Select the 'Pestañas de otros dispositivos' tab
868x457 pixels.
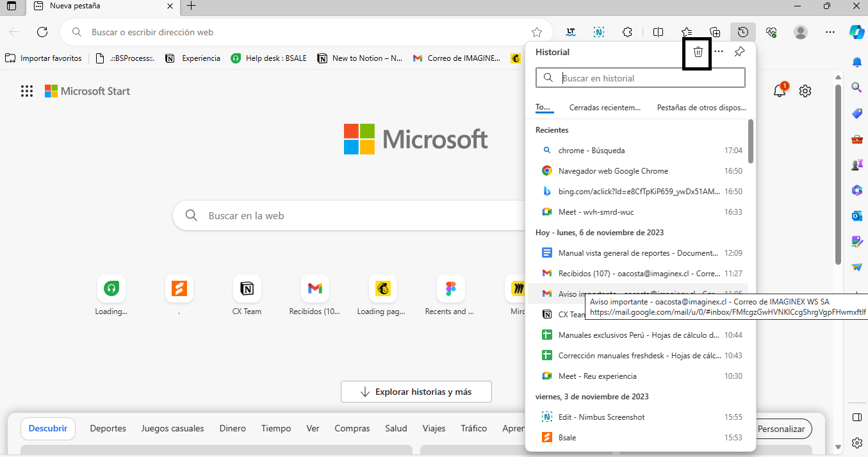point(701,108)
